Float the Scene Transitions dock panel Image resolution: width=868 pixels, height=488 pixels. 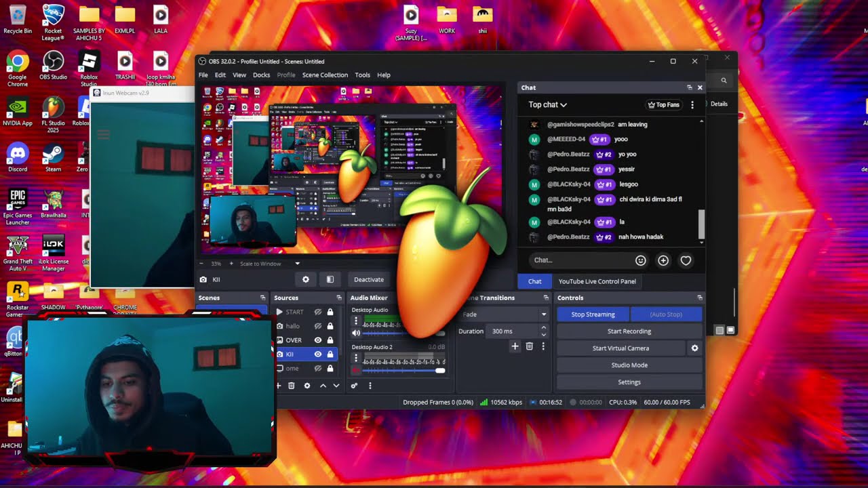coord(546,298)
